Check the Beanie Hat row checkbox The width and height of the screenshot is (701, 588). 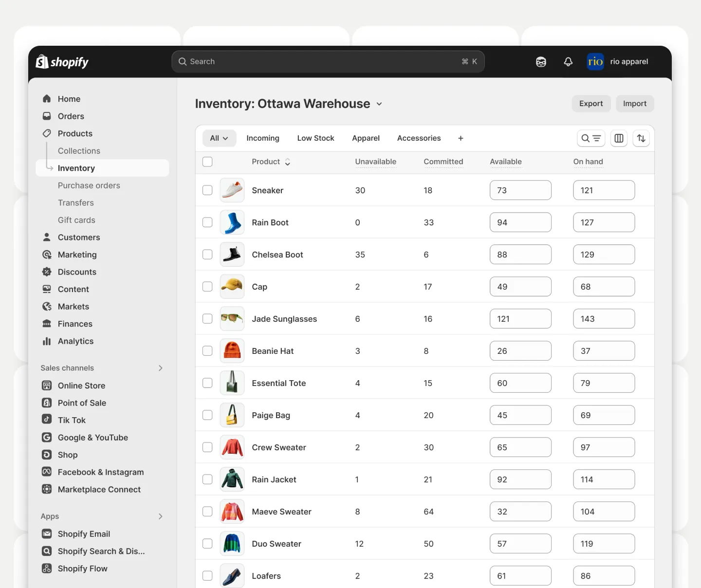point(207,351)
